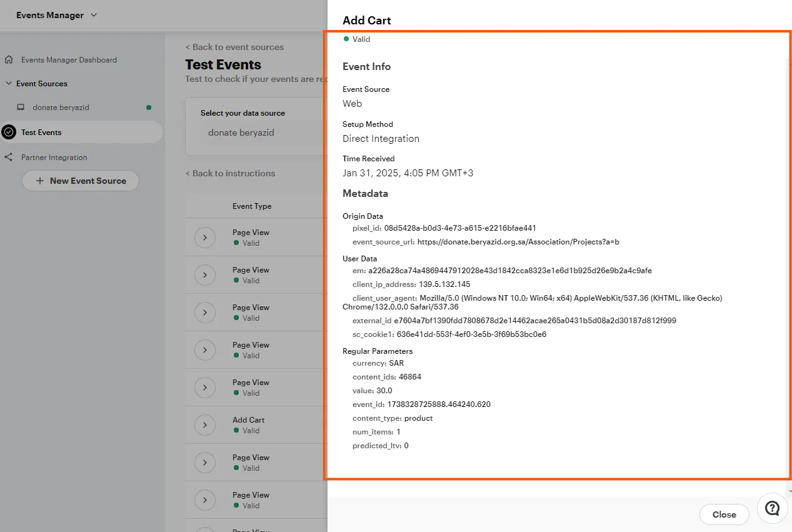The image size is (792, 532).
Task: Select the donate beryazid laptop icon in sidebar
Action: [x=21, y=108]
